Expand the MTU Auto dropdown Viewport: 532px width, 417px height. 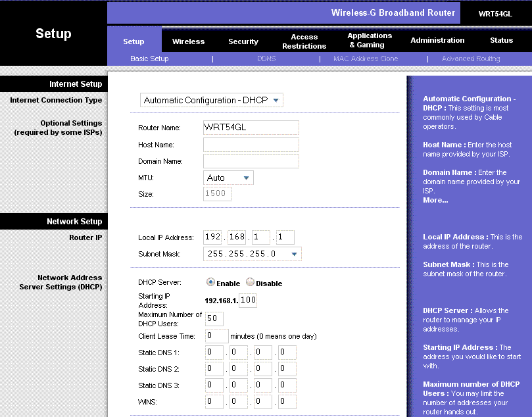coord(228,178)
